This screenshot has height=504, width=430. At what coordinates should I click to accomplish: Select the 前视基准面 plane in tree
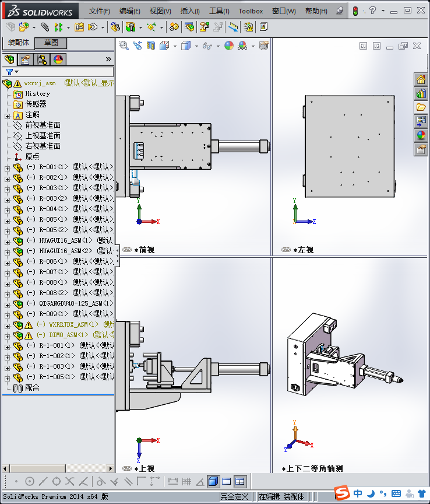point(43,125)
